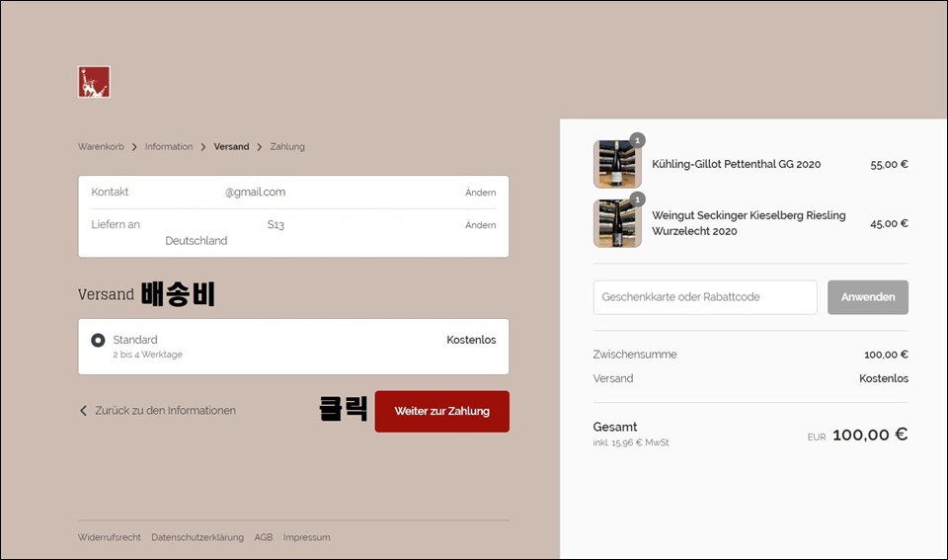The width and height of the screenshot is (948, 560).
Task: Click the red store logo icon
Action: click(x=94, y=82)
